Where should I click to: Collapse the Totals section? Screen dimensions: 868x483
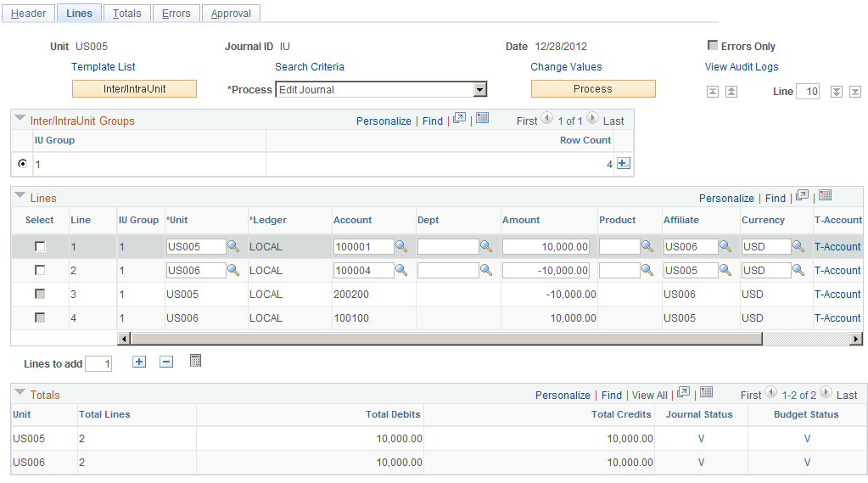tap(20, 392)
